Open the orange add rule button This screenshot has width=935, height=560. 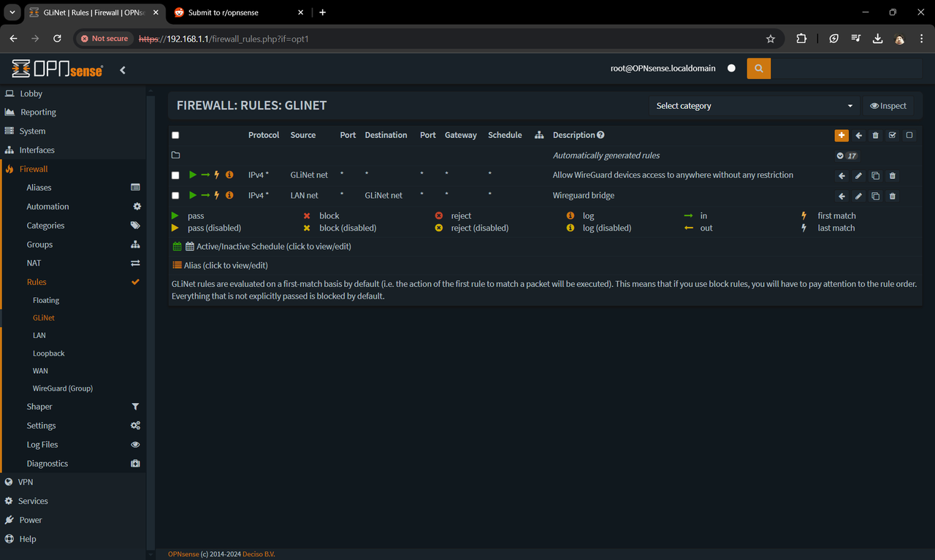click(841, 135)
